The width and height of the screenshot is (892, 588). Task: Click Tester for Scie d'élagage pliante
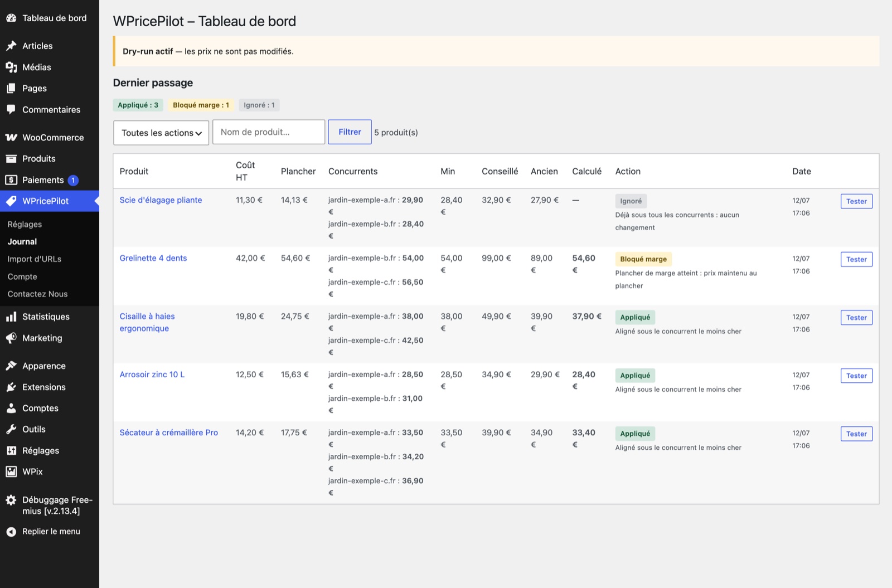point(856,201)
